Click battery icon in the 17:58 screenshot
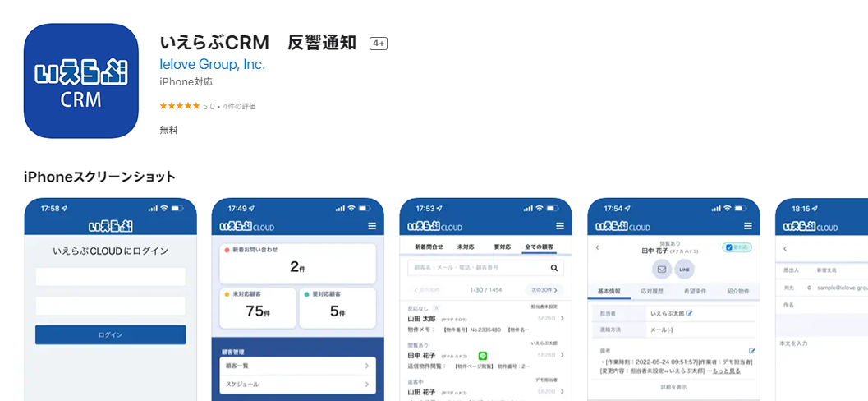Screen dimensions: 868x401 pyautogui.click(x=177, y=208)
